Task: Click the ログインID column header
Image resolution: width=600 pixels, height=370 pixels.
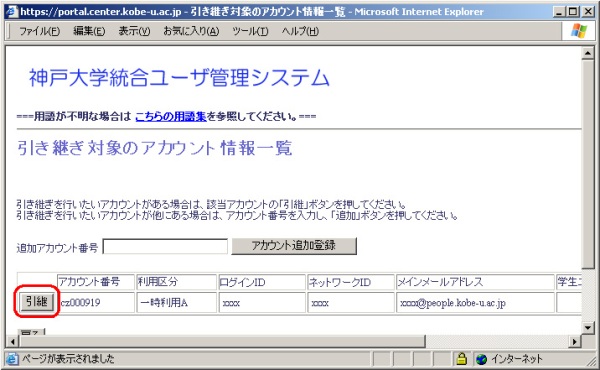Action: tap(262, 282)
